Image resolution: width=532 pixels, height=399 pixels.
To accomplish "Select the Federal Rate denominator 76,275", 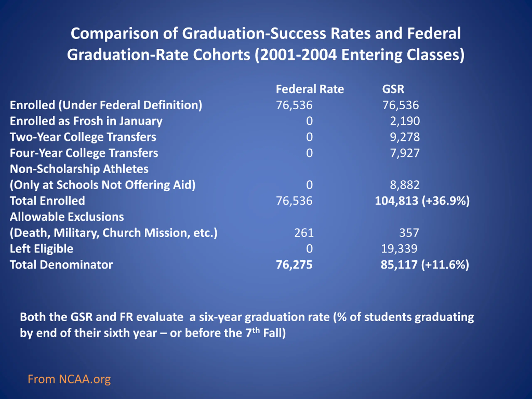I will [294, 265].
